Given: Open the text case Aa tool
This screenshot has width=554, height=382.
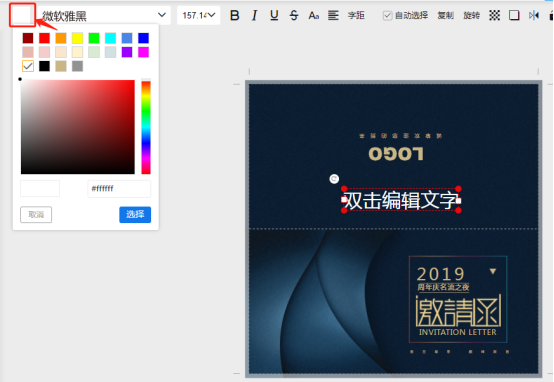Looking at the screenshot, I should pos(314,15).
